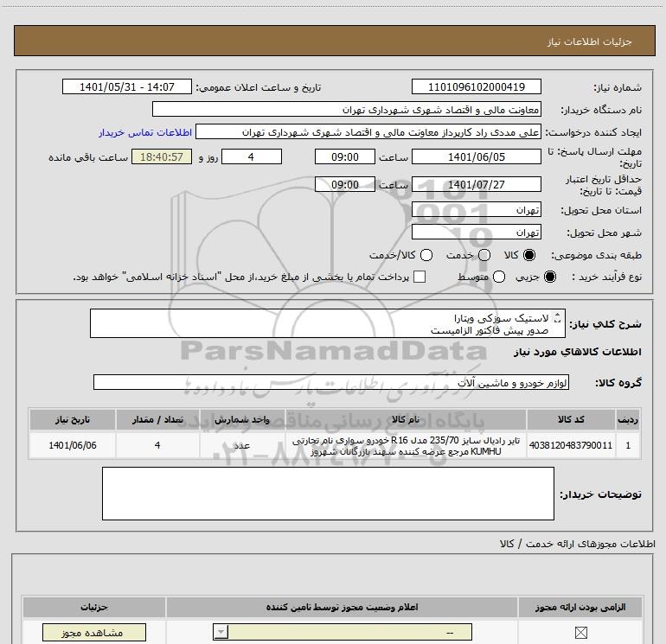Click the اطلاعات کالاهای مورد نیاز heading
666x644 pixels.
pyautogui.click(x=577, y=352)
